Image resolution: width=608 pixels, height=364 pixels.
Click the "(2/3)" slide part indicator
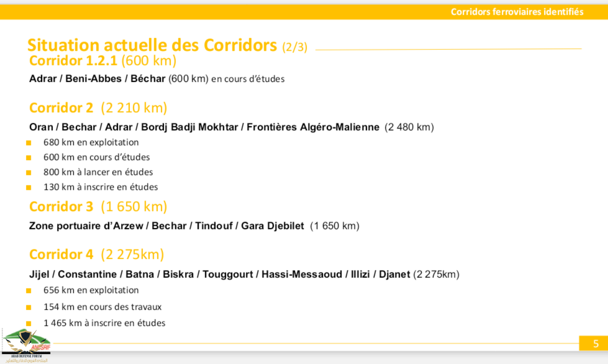pyautogui.click(x=295, y=47)
